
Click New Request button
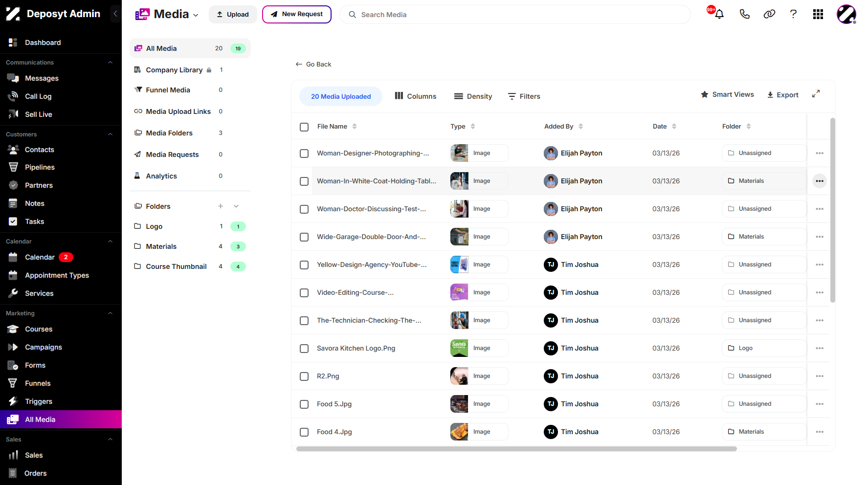click(297, 14)
